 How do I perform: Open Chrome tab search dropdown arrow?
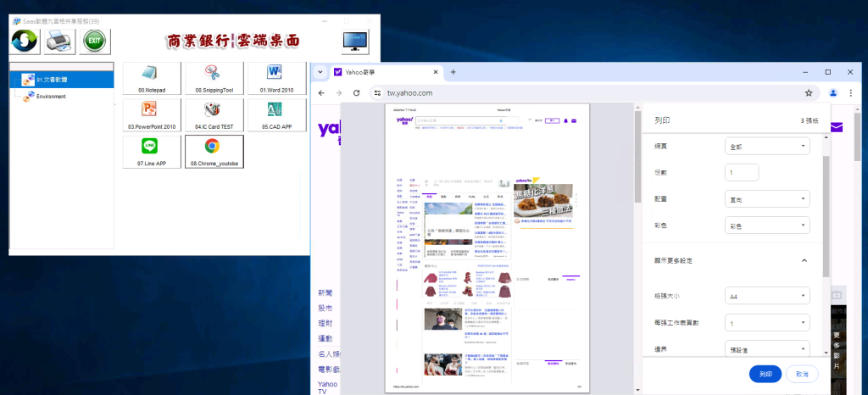[x=320, y=72]
